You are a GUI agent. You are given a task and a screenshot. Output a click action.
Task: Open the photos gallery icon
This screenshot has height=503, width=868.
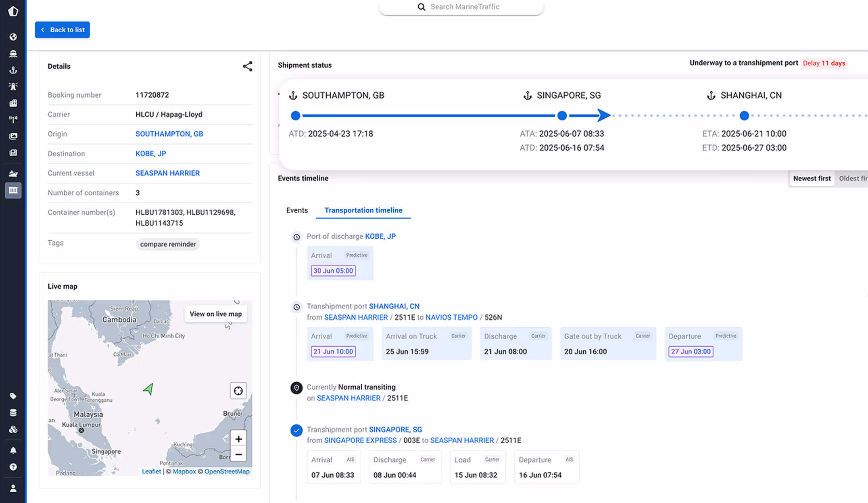[x=13, y=136]
